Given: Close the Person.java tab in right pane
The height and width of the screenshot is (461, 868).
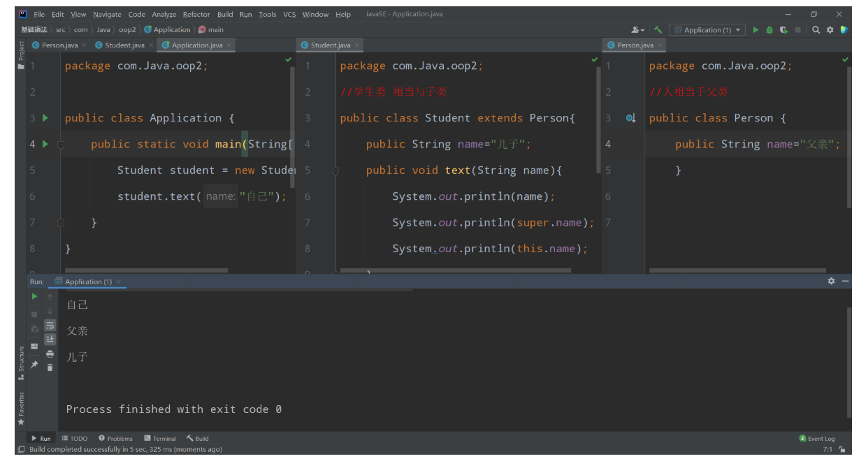Looking at the screenshot, I should (x=660, y=45).
